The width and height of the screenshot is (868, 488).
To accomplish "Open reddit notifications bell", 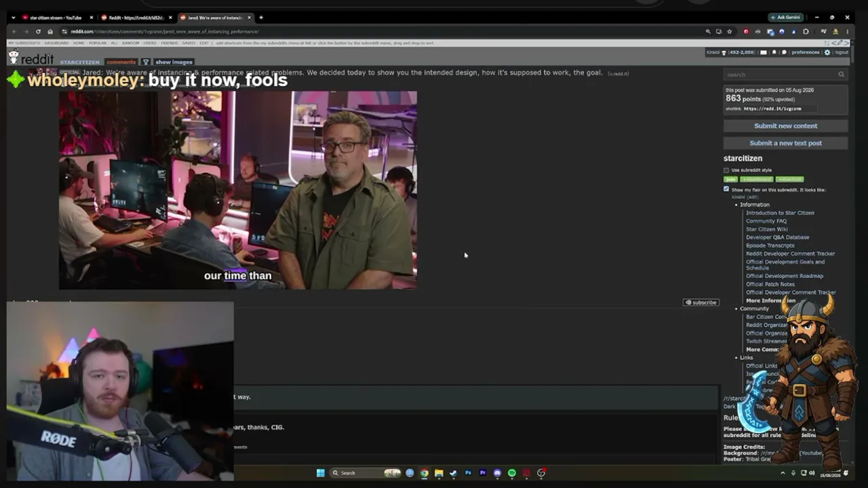I will pyautogui.click(x=774, y=52).
